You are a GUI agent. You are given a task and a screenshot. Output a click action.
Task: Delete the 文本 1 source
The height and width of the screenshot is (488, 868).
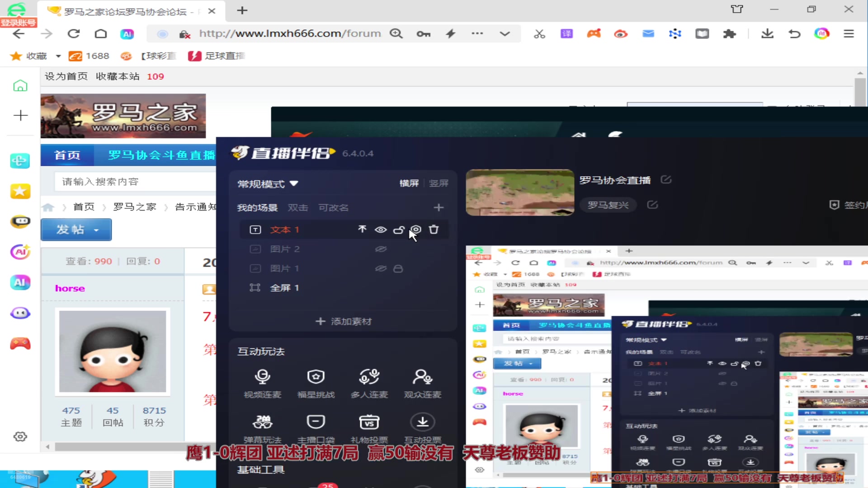click(434, 230)
